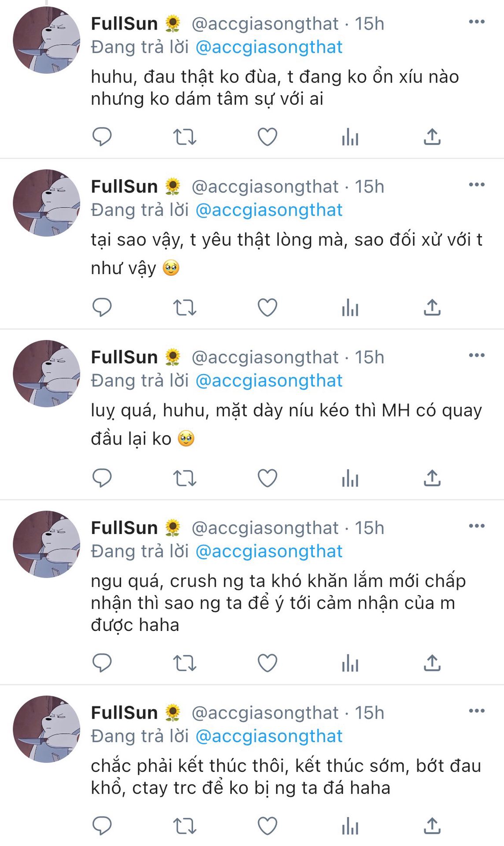Open more options on 'chắc phải kết thúc' tweet
The height and width of the screenshot is (846, 504).
click(x=476, y=711)
